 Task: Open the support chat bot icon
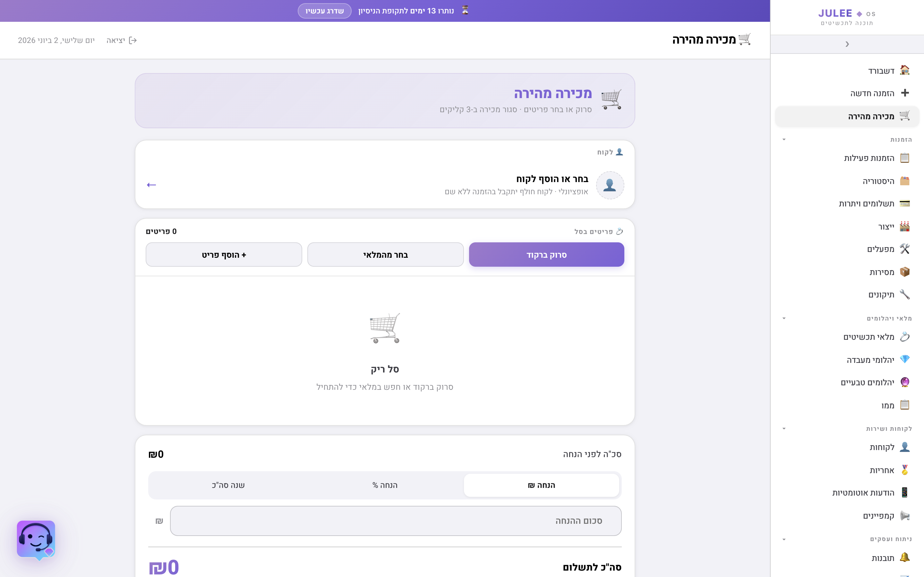point(36,539)
